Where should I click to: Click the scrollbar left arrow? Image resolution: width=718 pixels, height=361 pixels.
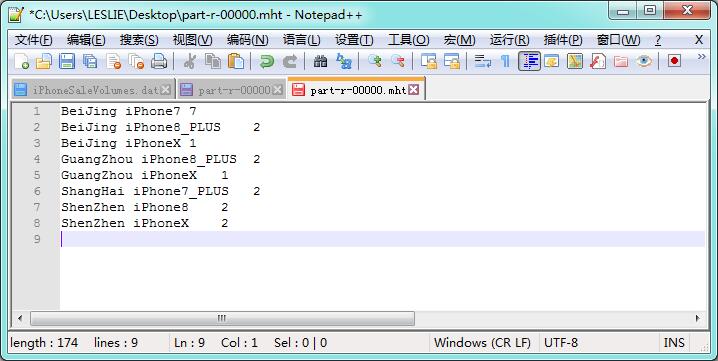(x=20, y=318)
